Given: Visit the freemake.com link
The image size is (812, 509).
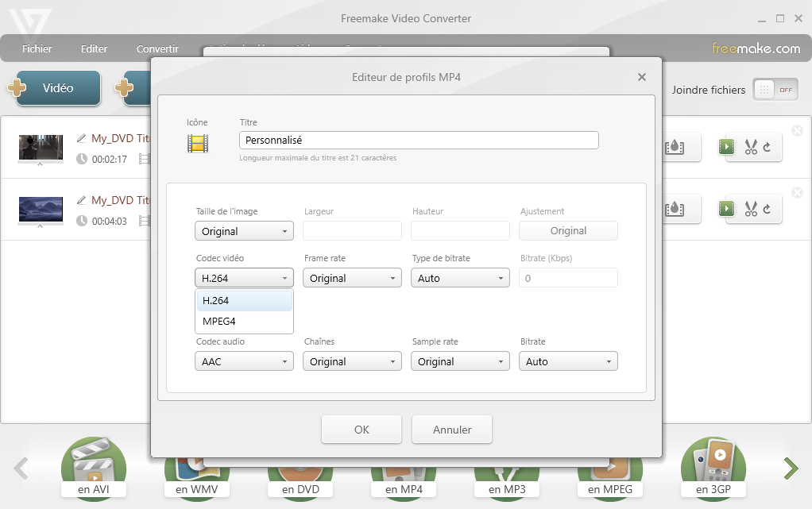Looking at the screenshot, I should click(x=756, y=48).
